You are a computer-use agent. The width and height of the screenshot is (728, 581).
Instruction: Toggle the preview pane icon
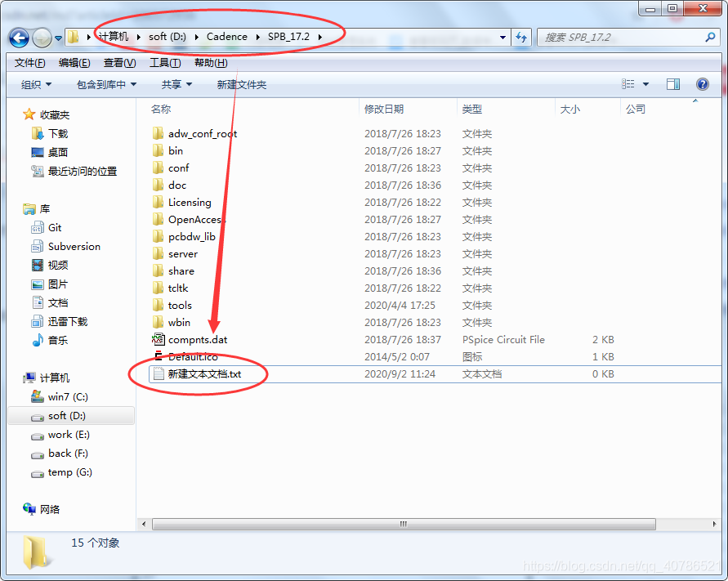tap(672, 84)
